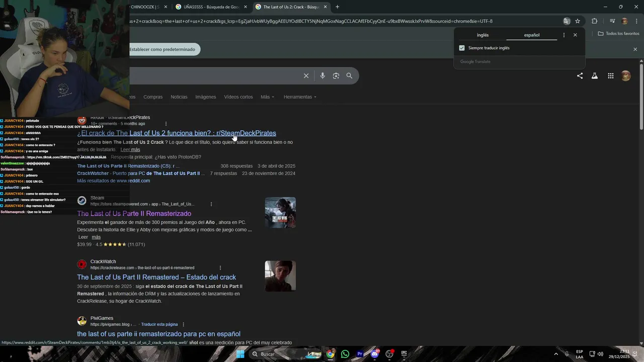
Task: Click Traducir esta página link
Action: (159, 325)
